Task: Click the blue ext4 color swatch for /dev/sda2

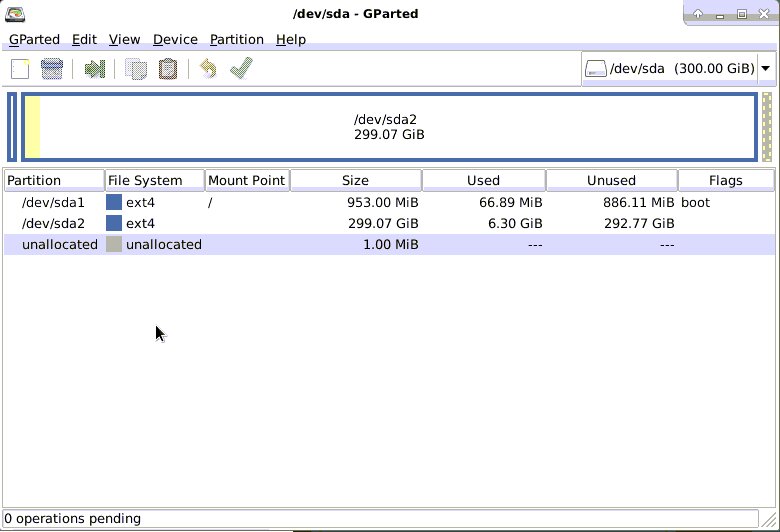Action: point(114,223)
